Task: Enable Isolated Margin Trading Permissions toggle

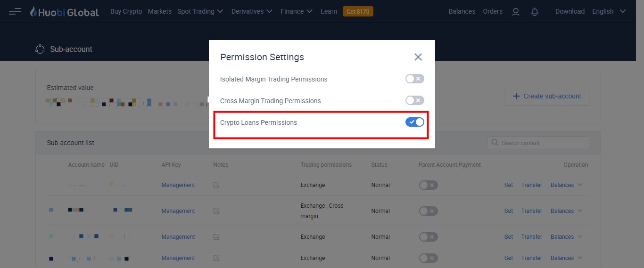Action: tap(415, 79)
